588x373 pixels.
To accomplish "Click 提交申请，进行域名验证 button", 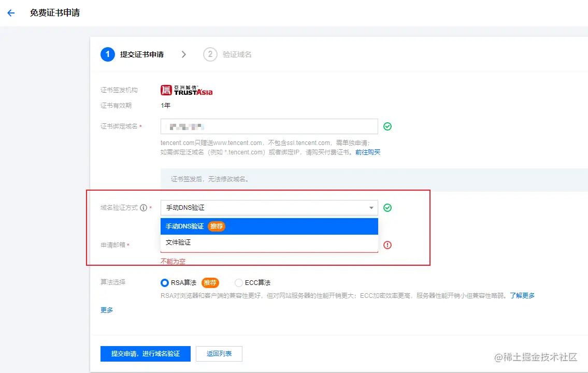I will pos(146,354).
